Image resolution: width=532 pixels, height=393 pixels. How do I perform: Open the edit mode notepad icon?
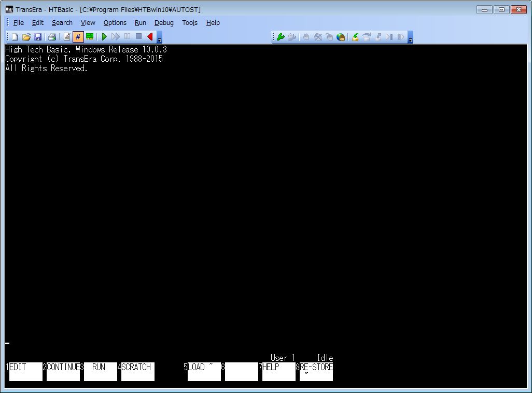pyautogui.click(x=67, y=37)
